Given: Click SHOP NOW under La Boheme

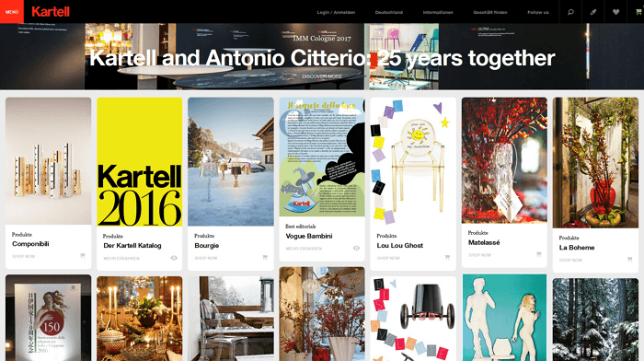Looking at the screenshot, I should tap(570, 260).
